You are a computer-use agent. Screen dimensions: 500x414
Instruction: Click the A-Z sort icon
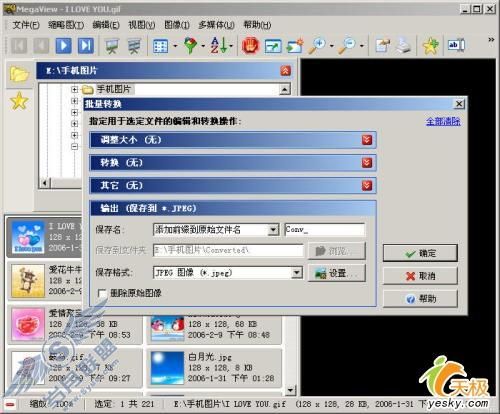[x=218, y=45]
